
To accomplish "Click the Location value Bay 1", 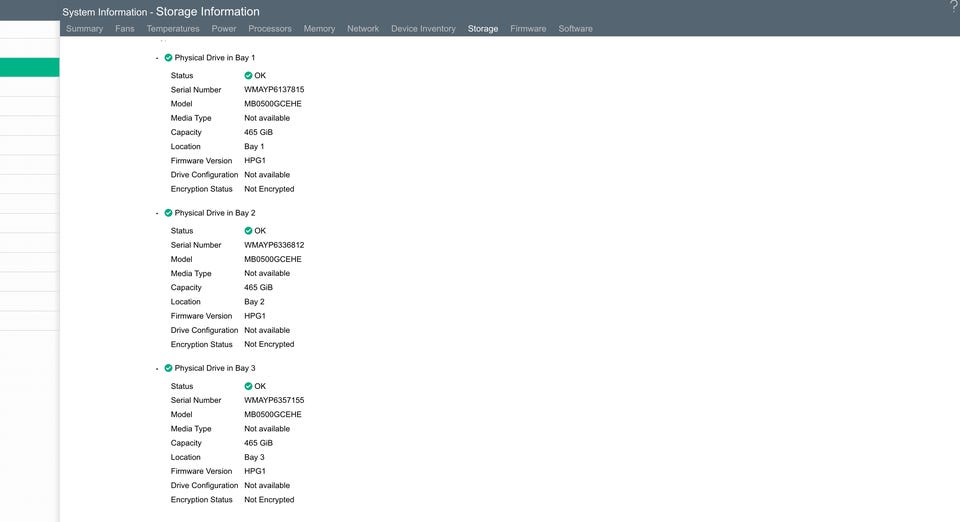I will pos(254,147).
